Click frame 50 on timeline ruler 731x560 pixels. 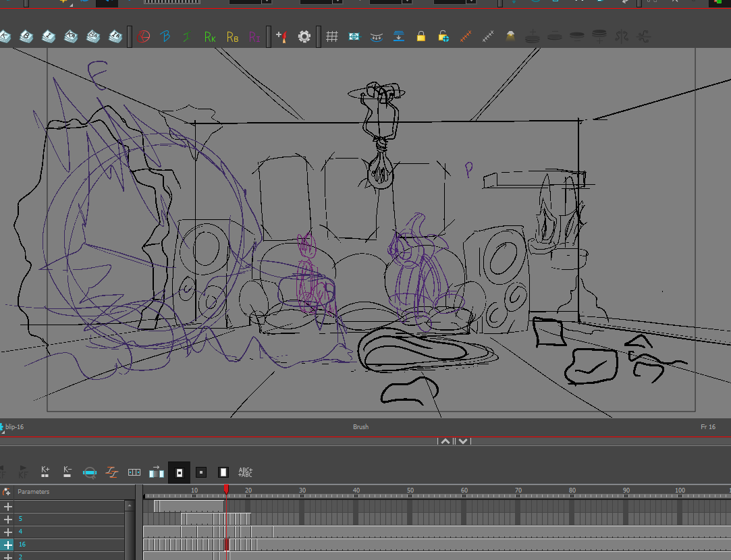pos(410,491)
